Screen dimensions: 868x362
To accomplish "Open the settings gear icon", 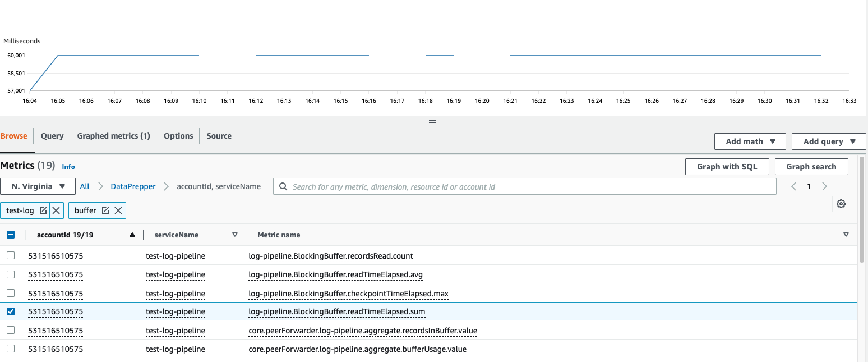I will (x=841, y=203).
